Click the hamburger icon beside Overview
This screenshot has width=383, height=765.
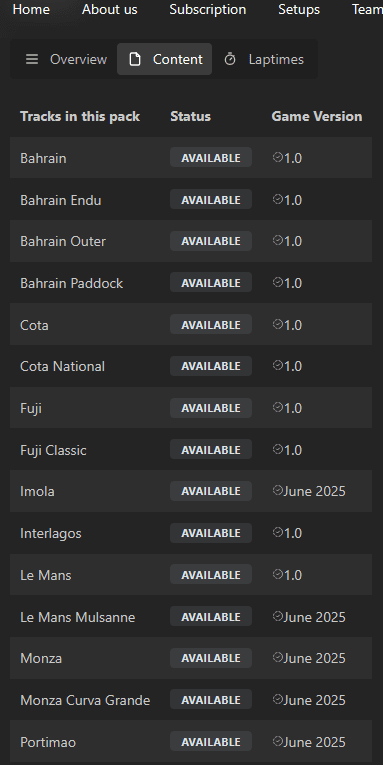pyautogui.click(x=32, y=60)
